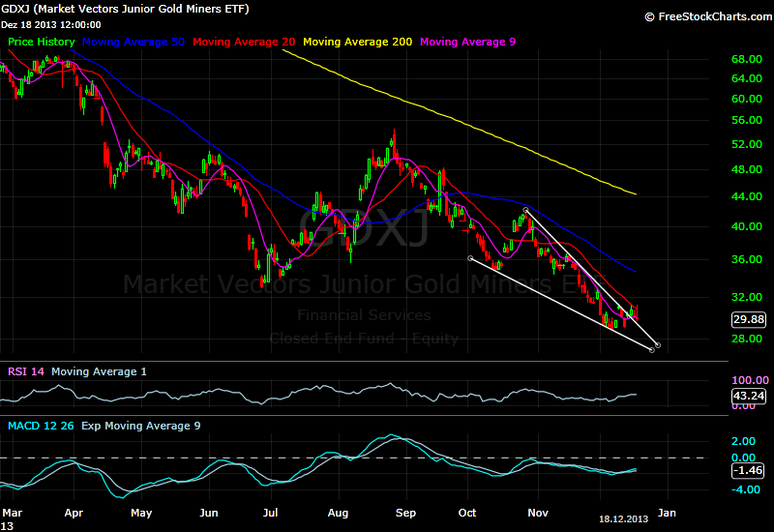Image resolution: width=774 pixels, height=532 pixels.
Task: Click the 60.00 price axis label
Action: click(747, 99)
